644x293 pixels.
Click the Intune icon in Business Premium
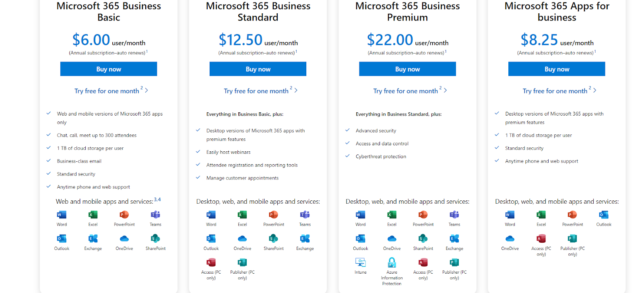pos(360,262)
